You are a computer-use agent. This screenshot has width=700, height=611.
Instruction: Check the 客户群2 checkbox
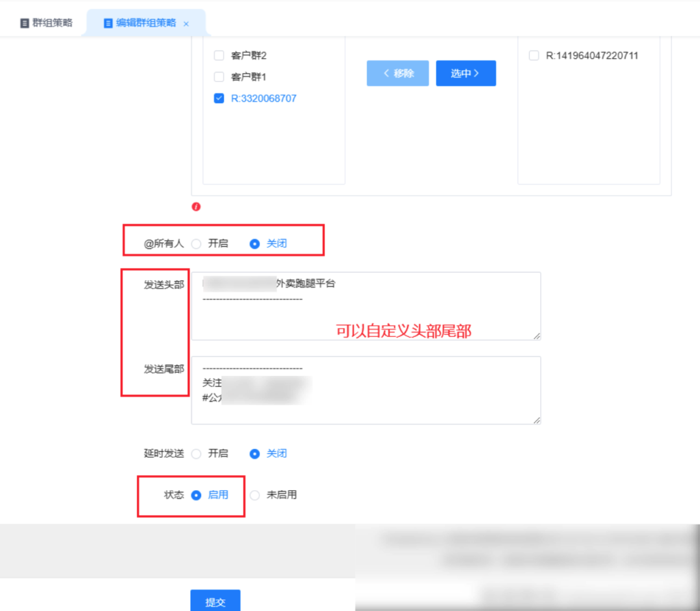point(219,55)
